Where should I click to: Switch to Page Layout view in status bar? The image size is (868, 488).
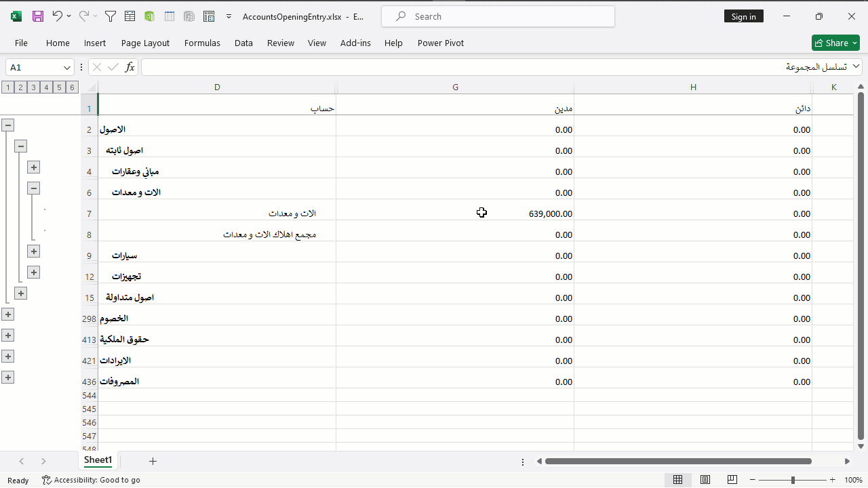coord(705,480)
